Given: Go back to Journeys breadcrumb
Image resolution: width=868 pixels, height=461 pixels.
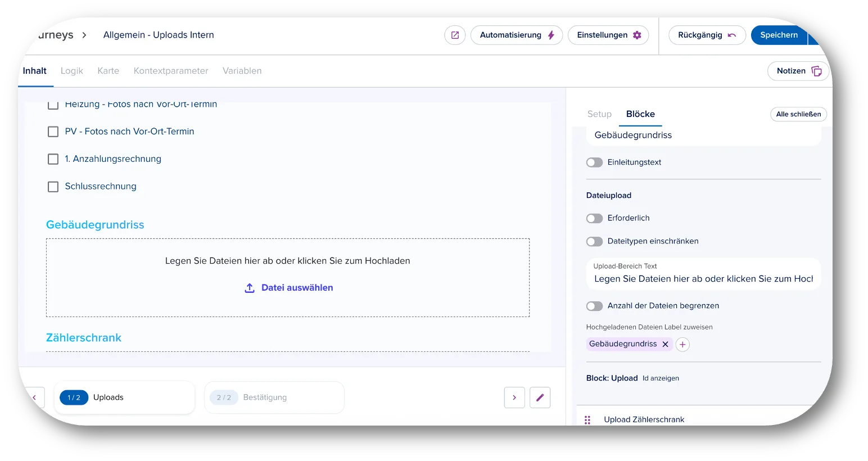Looking at the screenshot, I should click(x=55, y=35).
